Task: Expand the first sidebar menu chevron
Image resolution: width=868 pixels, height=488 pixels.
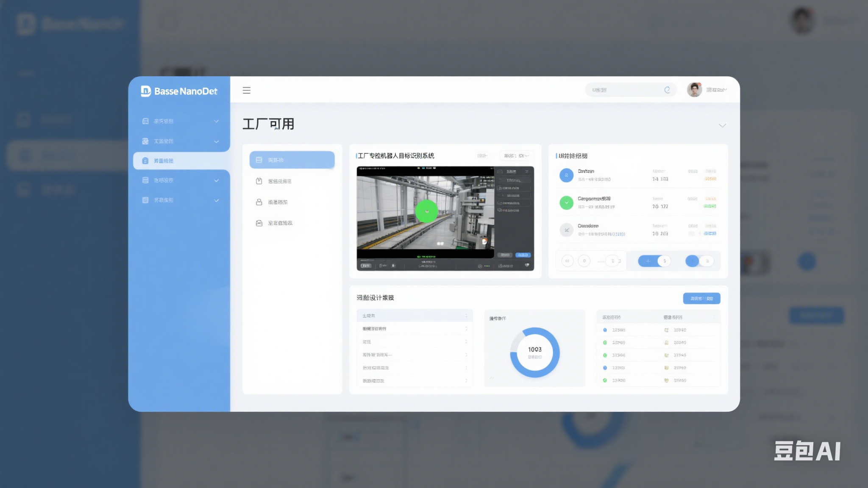Action: (x=216, y=121)
